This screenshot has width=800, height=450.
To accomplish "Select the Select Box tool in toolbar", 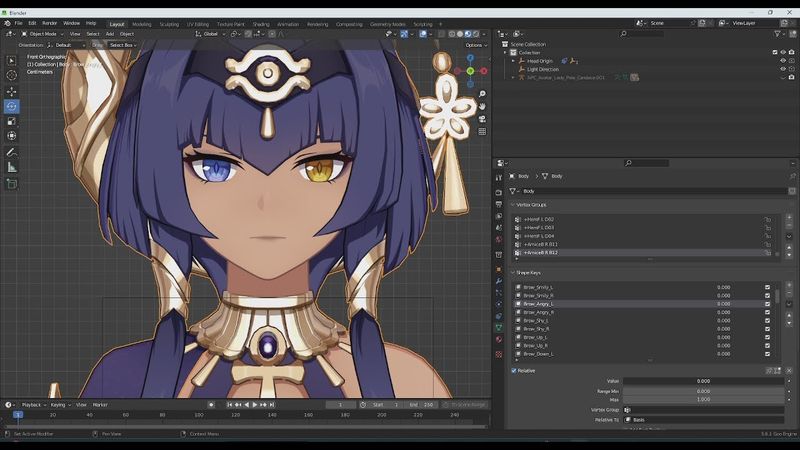I will 11,61.
